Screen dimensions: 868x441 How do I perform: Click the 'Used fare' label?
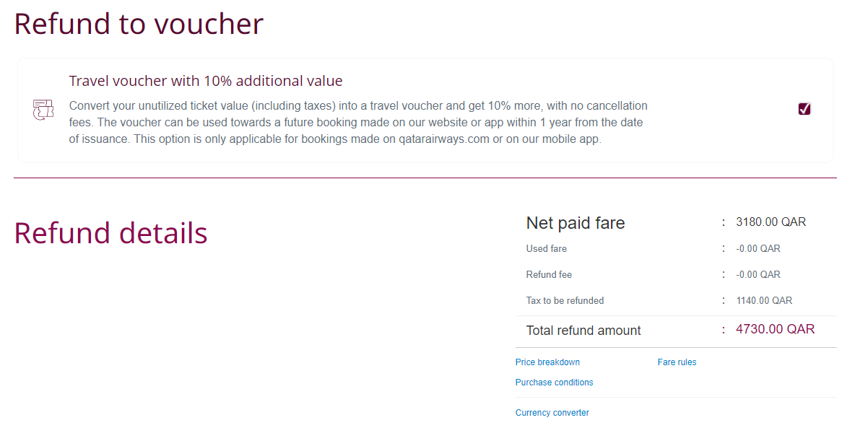pos(547,249)
